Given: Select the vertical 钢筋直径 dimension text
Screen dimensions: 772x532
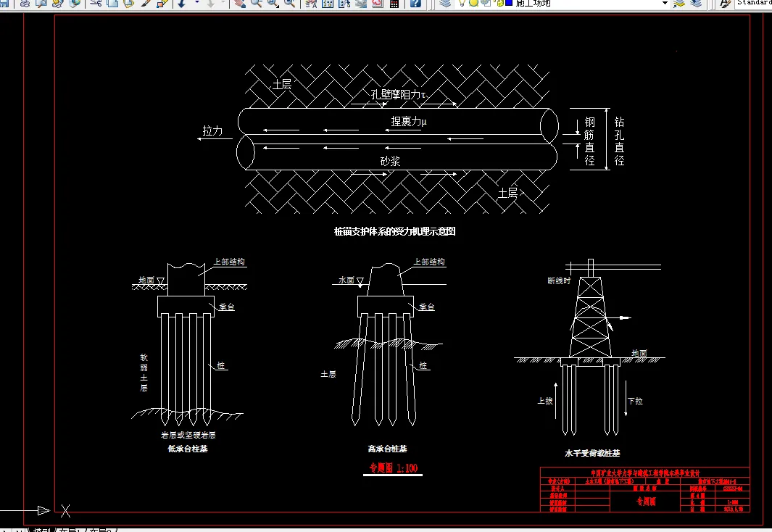Looking at the screenshot, I should coord(589,141).
